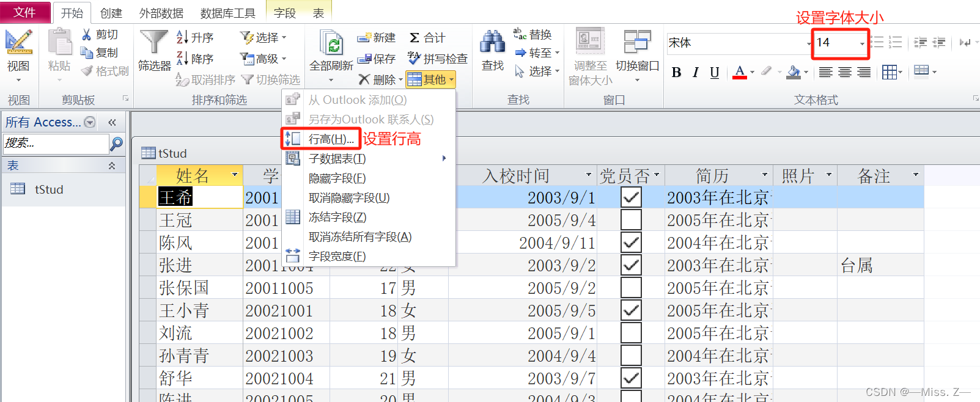Viewport: 980px width, 402px height.
Task: Click the Filter (筛选器) funnel icon
Action: tap(154, 42)
